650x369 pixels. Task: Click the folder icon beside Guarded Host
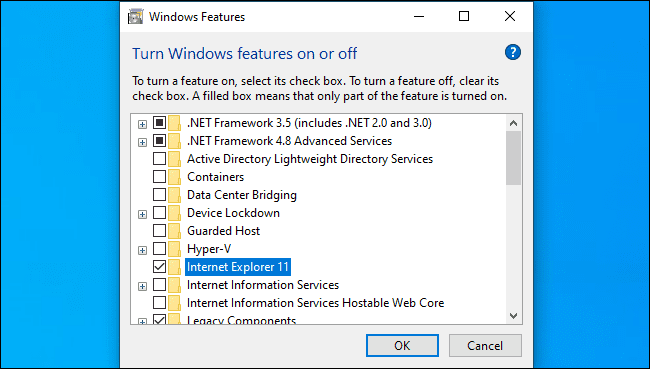[175, 231]
